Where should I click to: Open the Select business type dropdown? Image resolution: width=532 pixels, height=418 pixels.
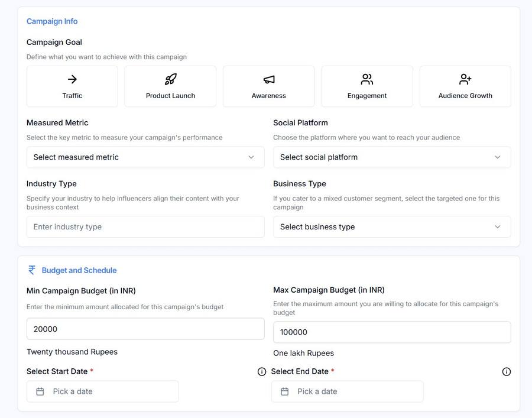(391, 227)
